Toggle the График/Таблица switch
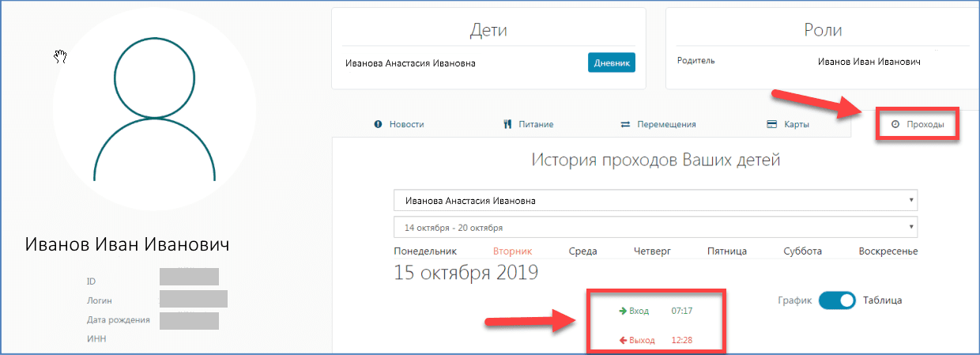Image resolution: width=980 pixels, height=355 pixels. point(837,300)
